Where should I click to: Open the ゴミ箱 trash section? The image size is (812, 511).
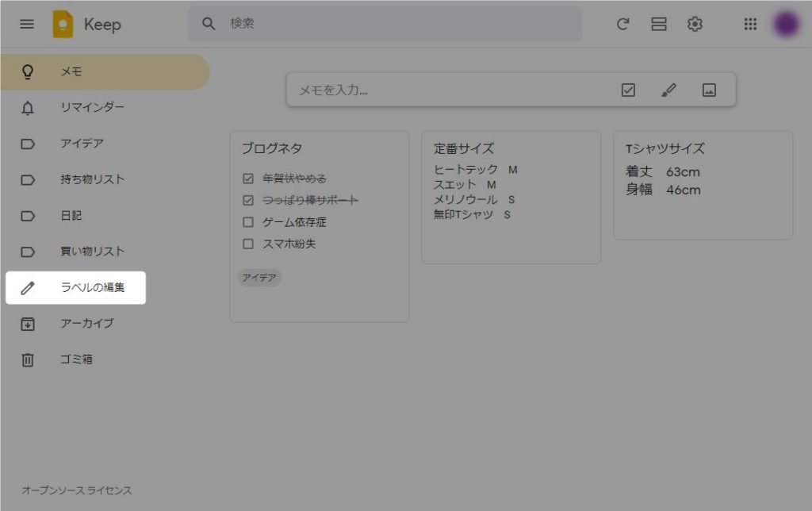[76, 359]
